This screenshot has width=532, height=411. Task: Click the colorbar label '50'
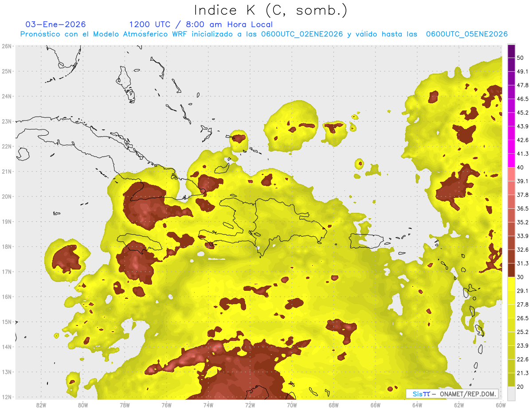(520, 58)
